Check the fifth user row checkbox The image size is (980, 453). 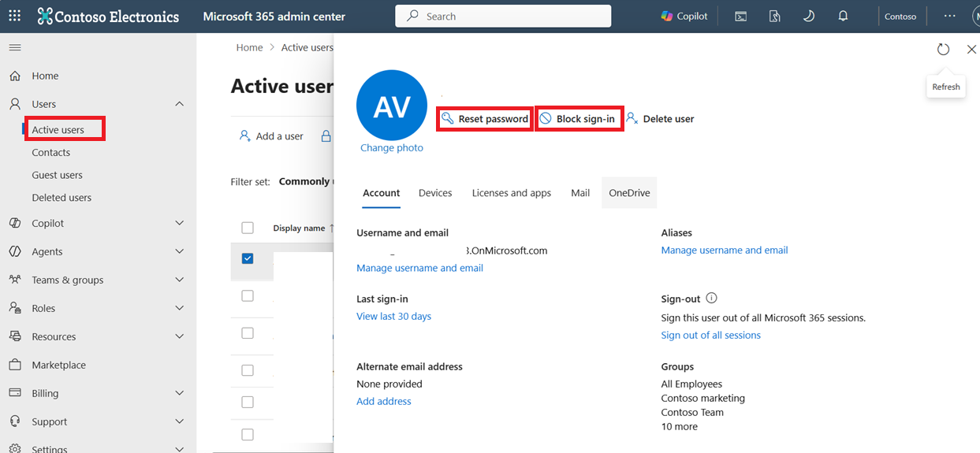pyautogui.click(x=248, y=402)
